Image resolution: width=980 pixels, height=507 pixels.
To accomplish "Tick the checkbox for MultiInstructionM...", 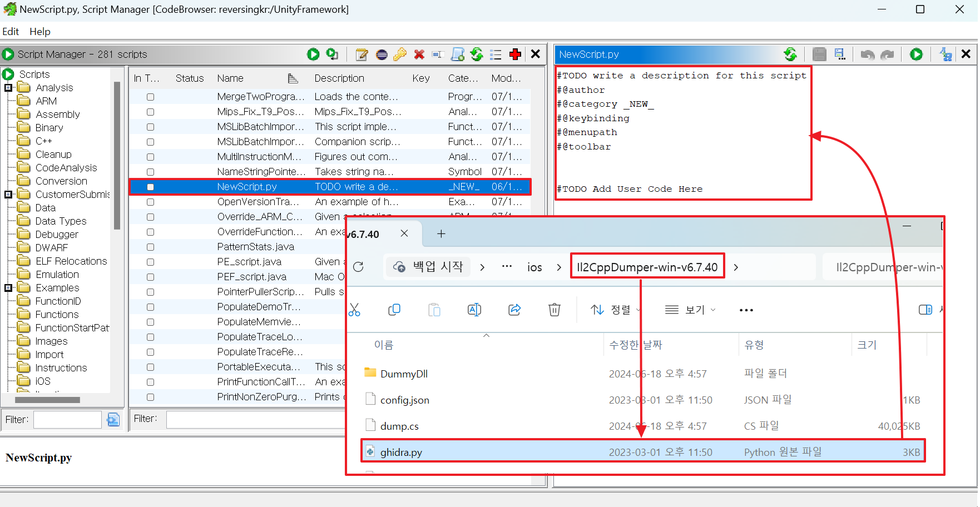I will click(x=150, y=157).
